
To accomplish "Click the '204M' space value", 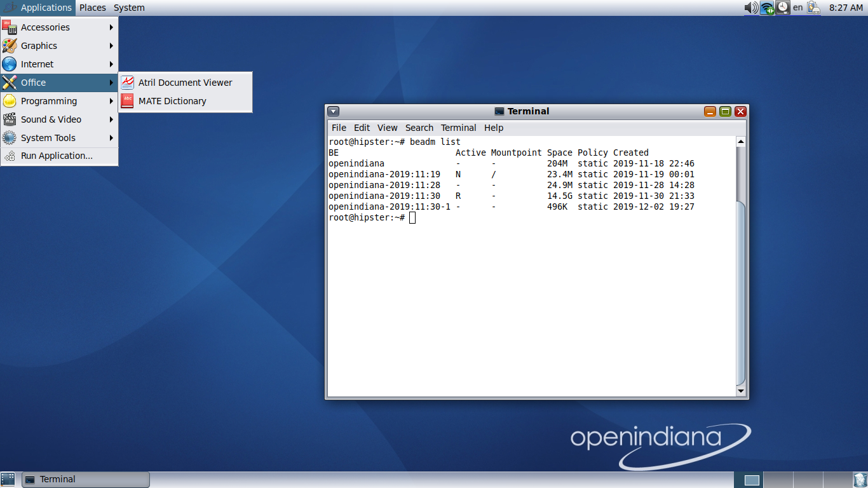I will [557, 163].
